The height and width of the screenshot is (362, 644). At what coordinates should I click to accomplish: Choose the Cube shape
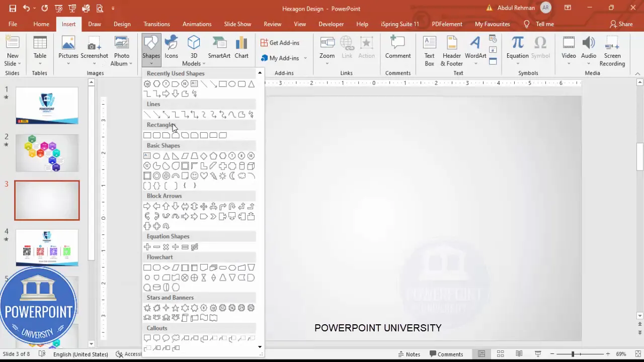(251, 166)
